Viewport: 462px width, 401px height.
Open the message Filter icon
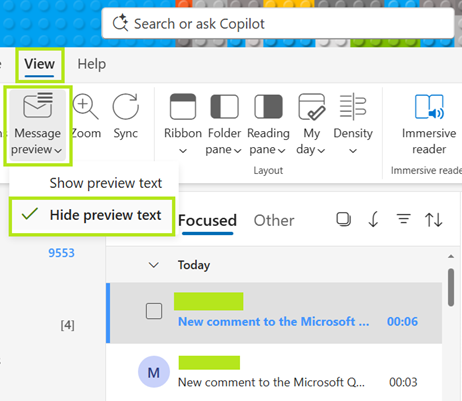pyautogui.click(x=403, y=219)
